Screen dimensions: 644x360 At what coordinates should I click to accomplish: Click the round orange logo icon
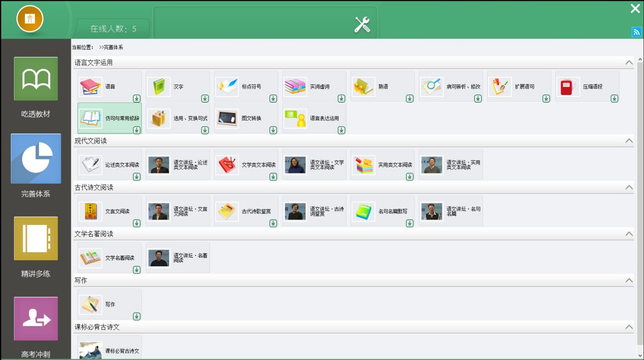30,19
